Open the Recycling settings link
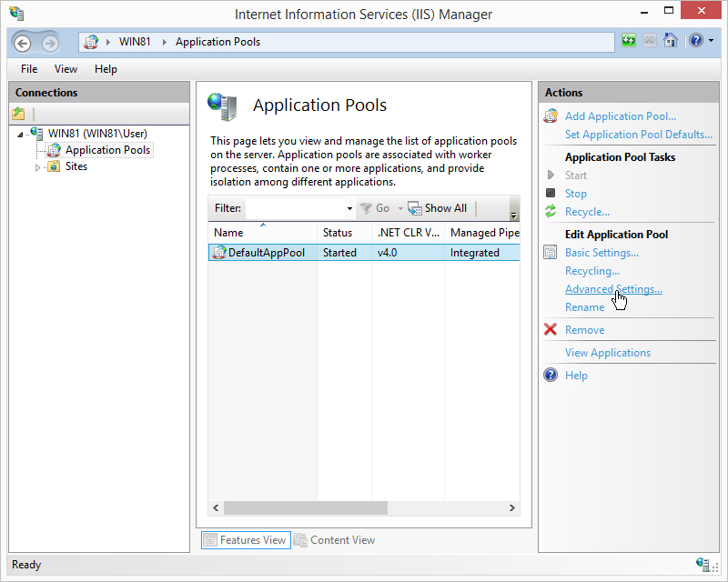Viewport: 728px width, 582px height. [592, 271]
